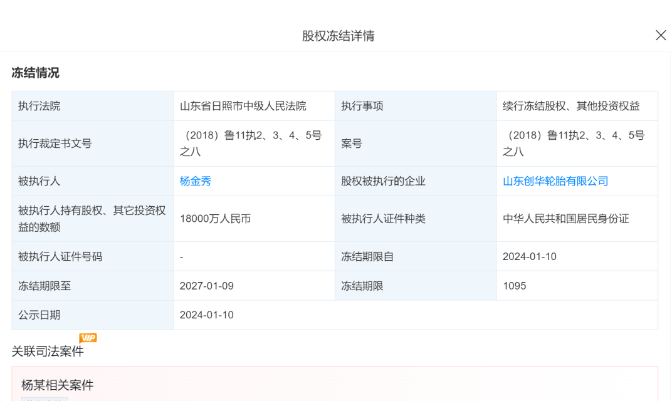
Task: Click the 1095 freeze period value
Action: coord(515,285)
